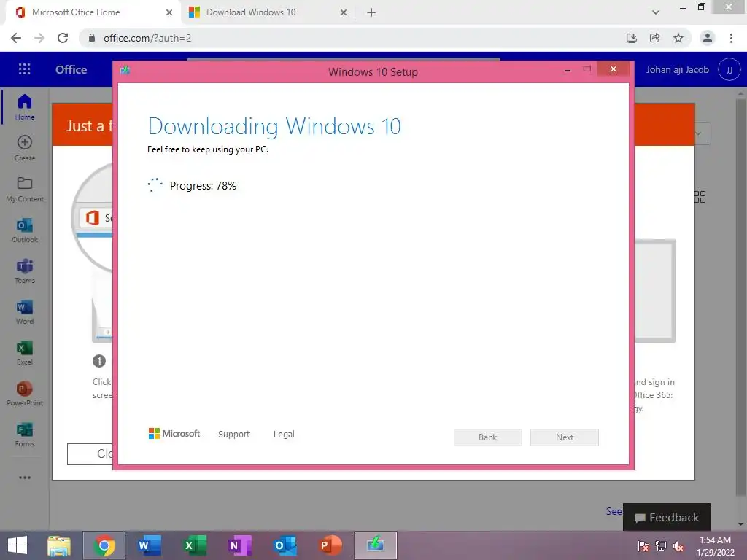Open Outlook from the taskbar
The image size is (747, 560).
click(x=285, y=545)
